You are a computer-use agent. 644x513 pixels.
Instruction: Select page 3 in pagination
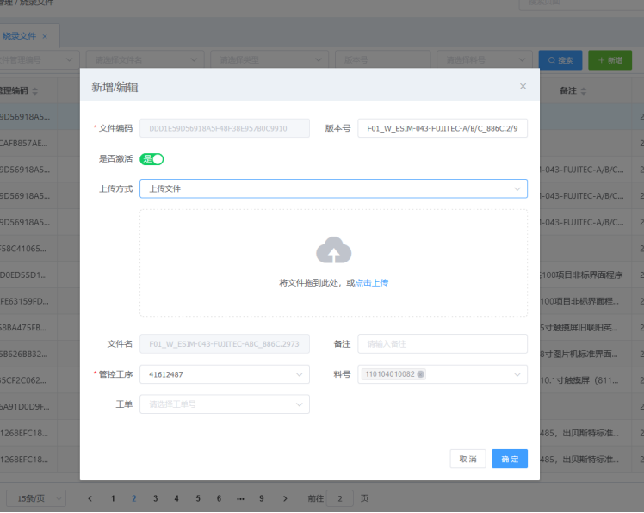point(154,497)
